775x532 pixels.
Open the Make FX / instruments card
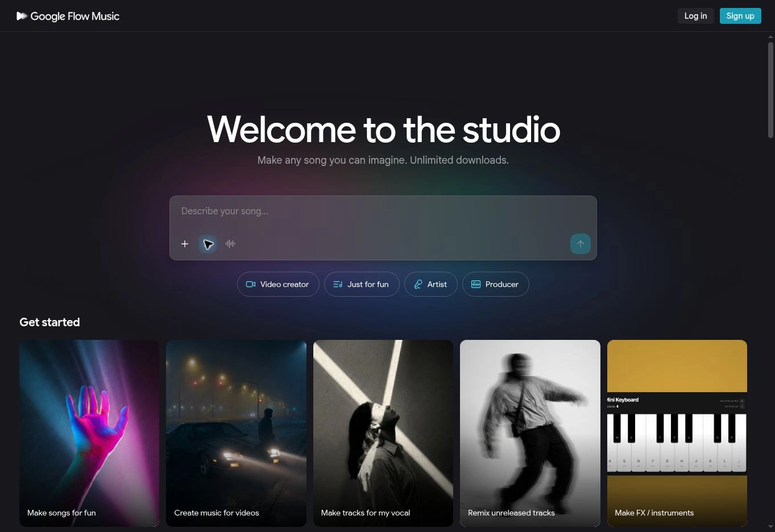677,433
